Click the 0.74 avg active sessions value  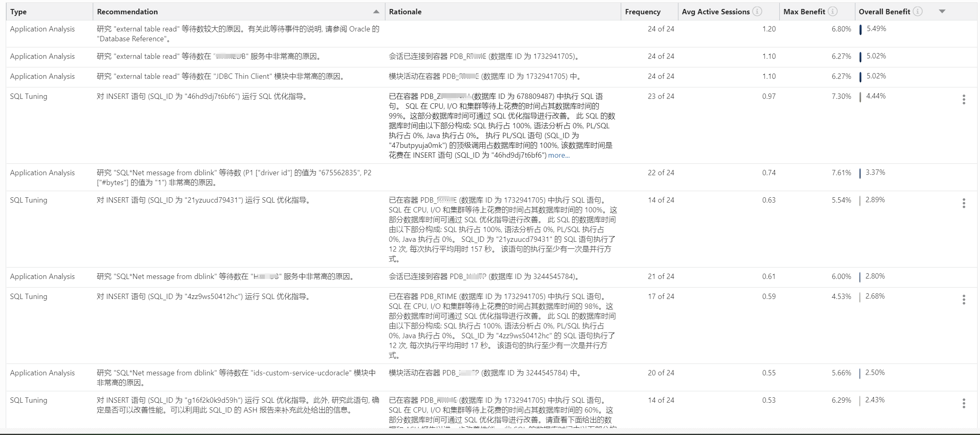click(769, 173)
